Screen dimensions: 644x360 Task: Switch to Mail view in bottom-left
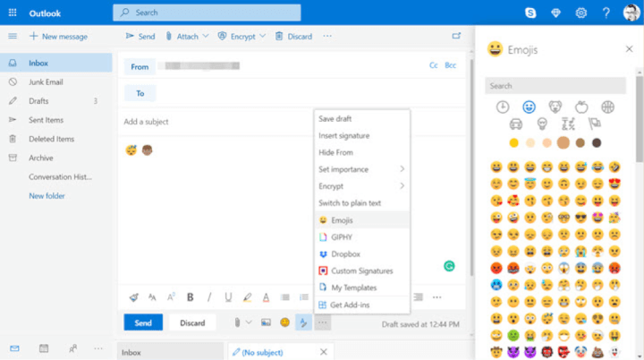(x=14, y=348)
